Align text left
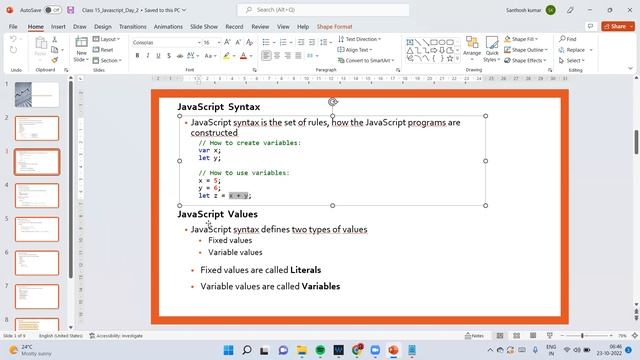The image size is (640, 360). coord(266,56)
